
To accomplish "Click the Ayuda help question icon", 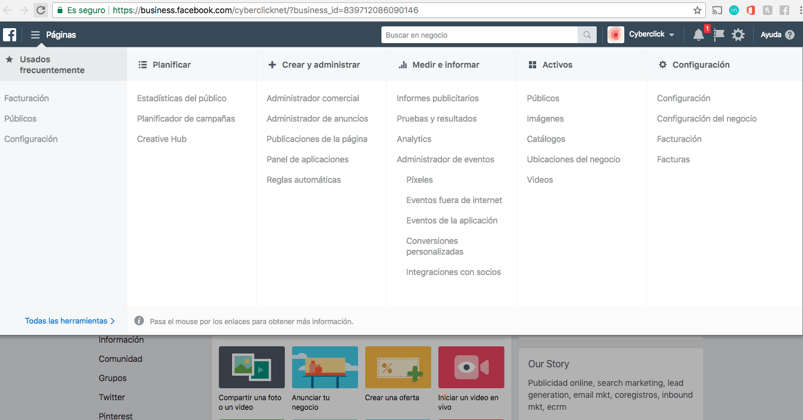I will [x=790, y=35].
